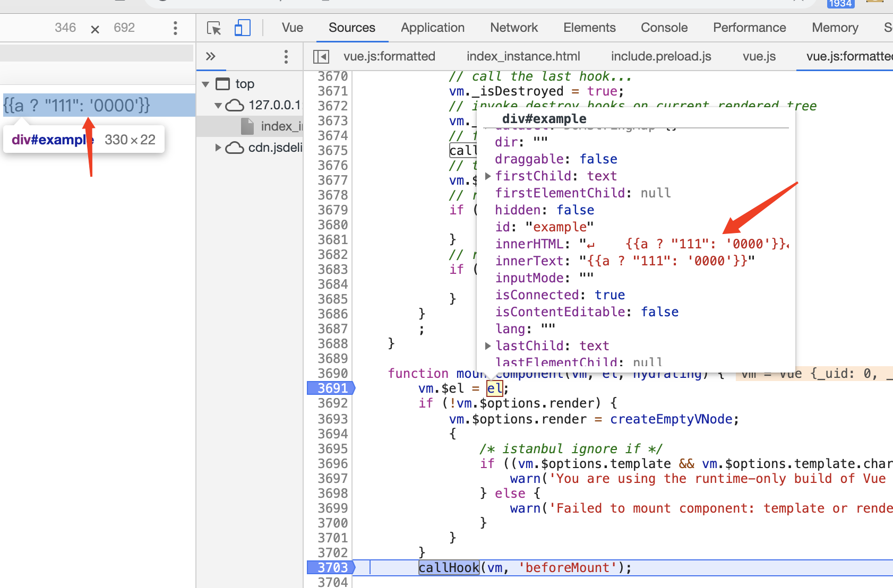
Task: Open the device toolbar three-dot menu
Action: click(175, 28)
